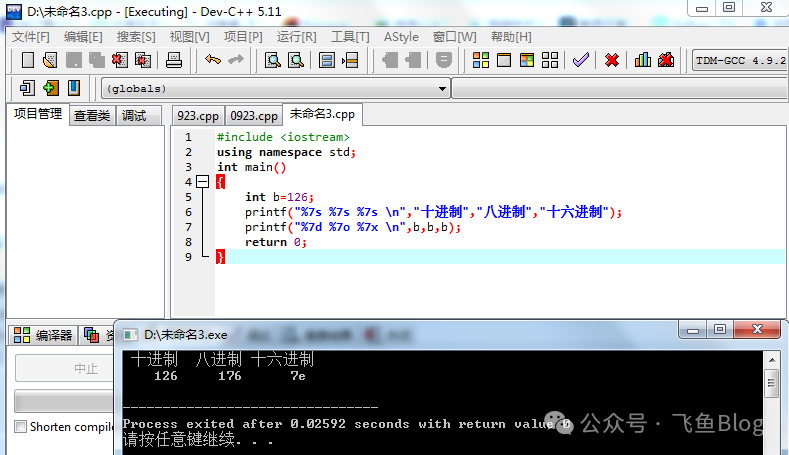The width and height of the screenshot is (789, 455).
Task: Click the Compile & Run icon
Action: [x=527, y=60]
